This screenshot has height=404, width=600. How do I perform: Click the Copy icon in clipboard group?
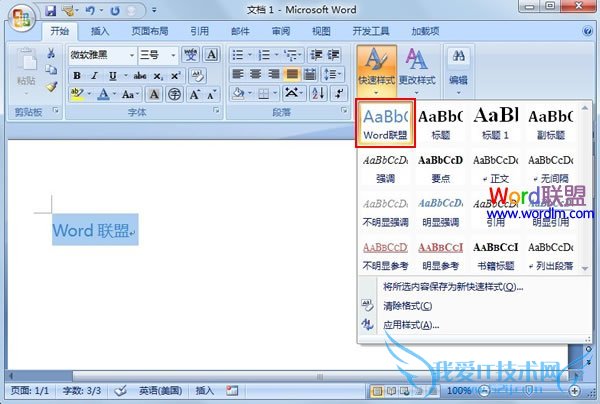pos(51,70)
